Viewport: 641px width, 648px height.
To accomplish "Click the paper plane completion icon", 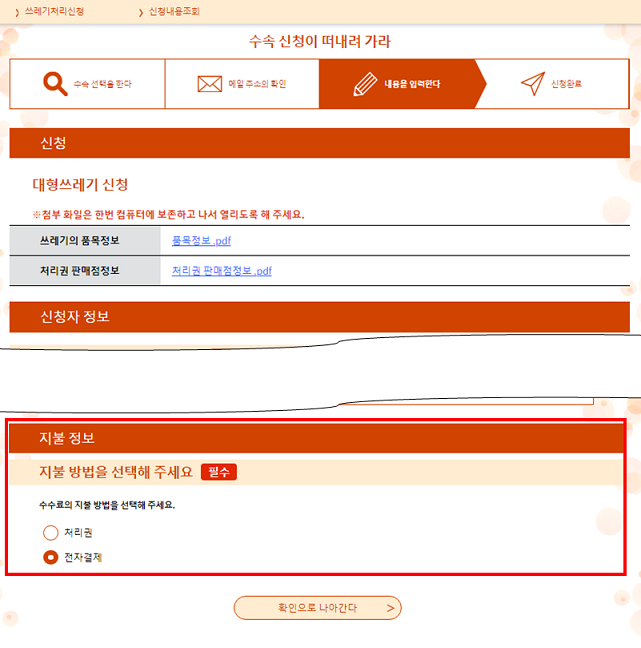I will (533, 83).
